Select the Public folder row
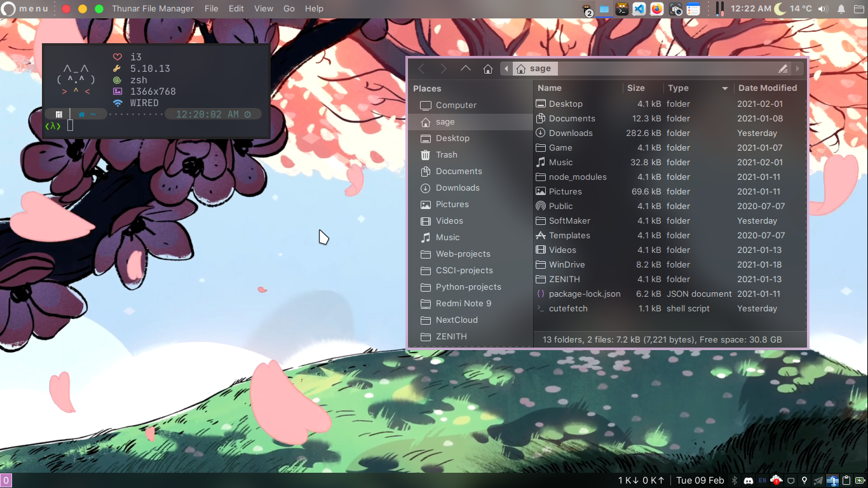This screenshot has width=868, height=488. click(x=670, y=206)
